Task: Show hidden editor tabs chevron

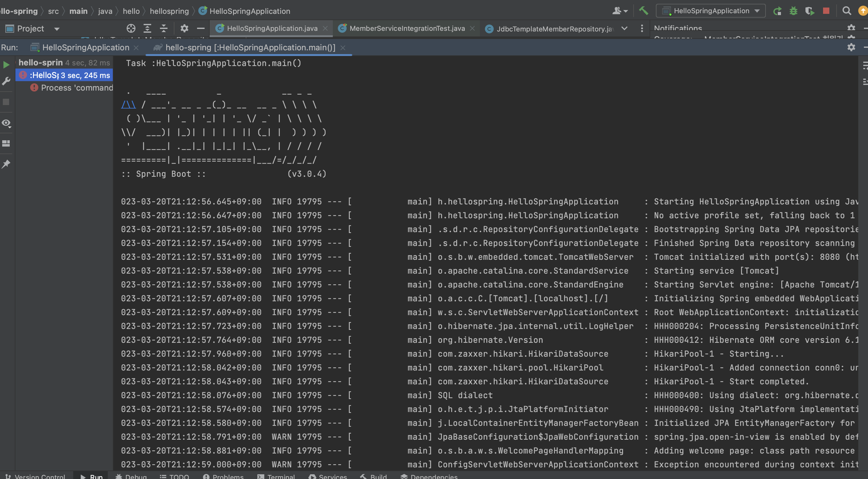Action: point(624,28)
